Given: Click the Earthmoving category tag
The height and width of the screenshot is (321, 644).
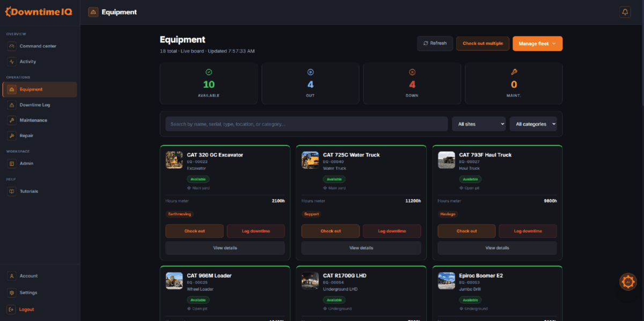Looking at the screenshot, I should coord(180,214).
